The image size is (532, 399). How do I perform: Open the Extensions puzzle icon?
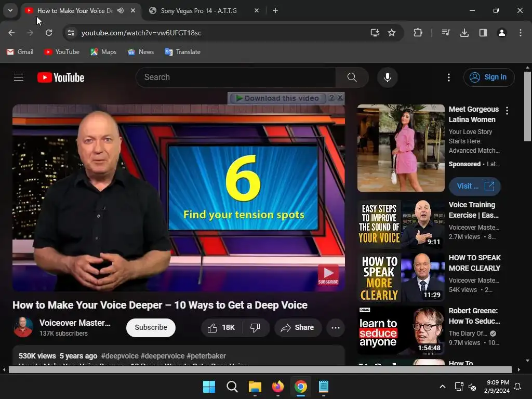tap(418, 33)
